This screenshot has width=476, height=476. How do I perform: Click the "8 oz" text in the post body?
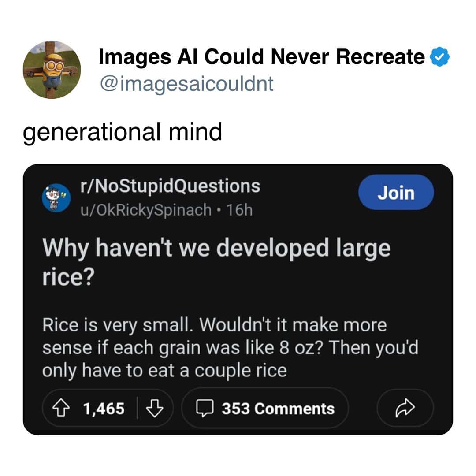tap(297, 348)
